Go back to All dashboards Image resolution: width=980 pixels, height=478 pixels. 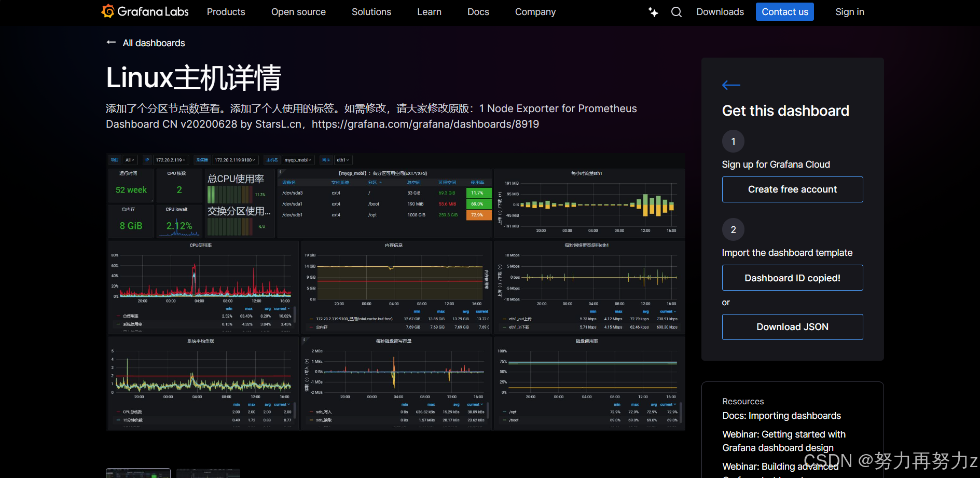tap(154, 43)
